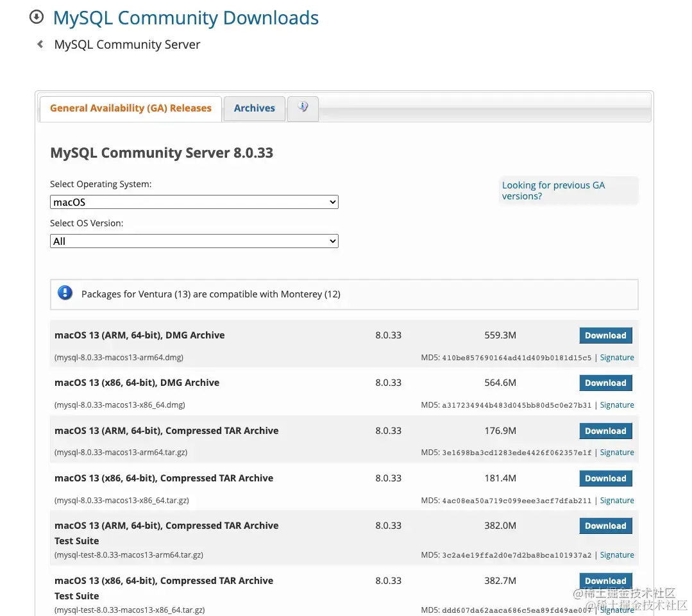Click the MySQL Community Downloads title link

click(186, 18)
